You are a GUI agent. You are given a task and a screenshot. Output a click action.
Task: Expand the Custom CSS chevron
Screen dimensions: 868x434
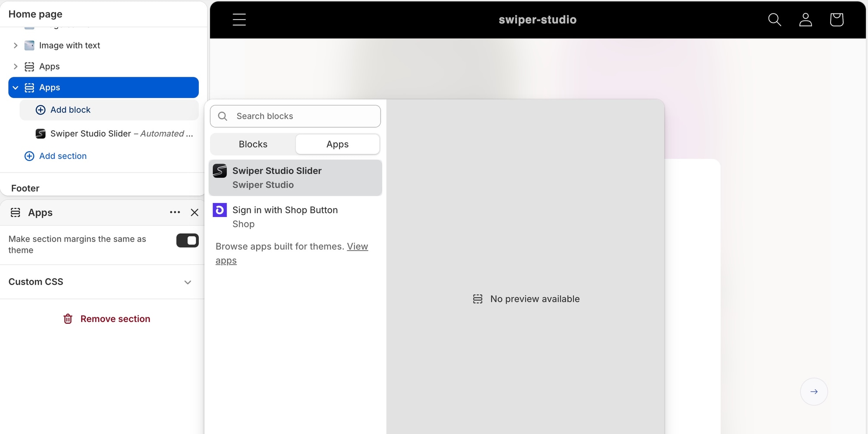187,282
